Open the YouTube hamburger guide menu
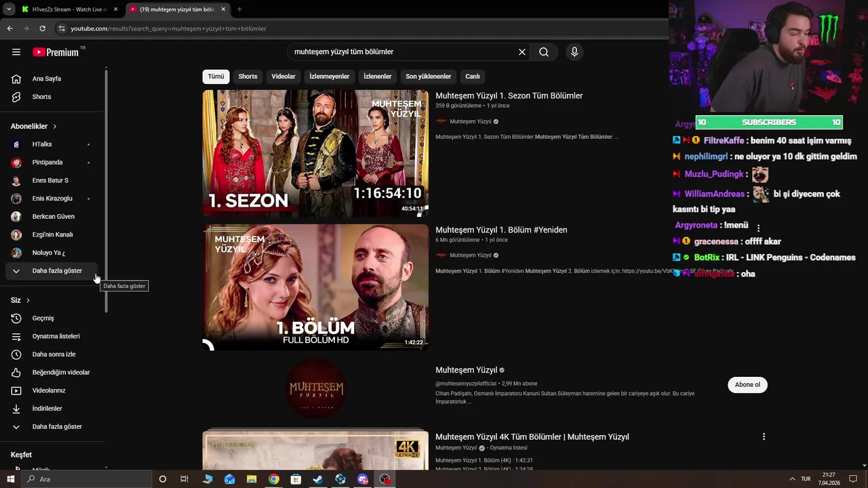This screenshot has width=868, height=488. [x=16, y=52]
